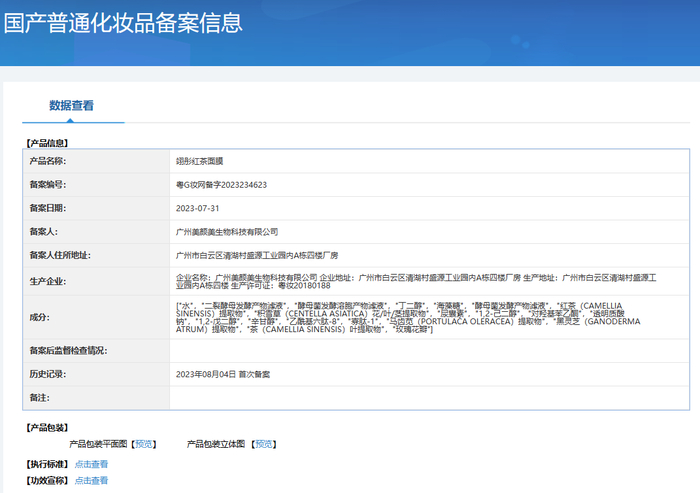Select history entry 2023年08月04日 首次备案
Viewport: 700px width, 493px height.
[223, 374]
